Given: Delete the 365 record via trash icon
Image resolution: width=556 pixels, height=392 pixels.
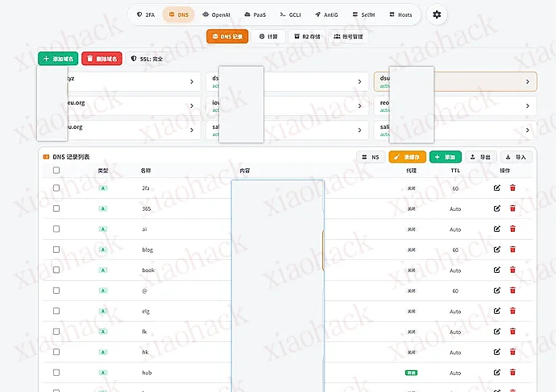Looking at the screenshot, I should point(512,208).
